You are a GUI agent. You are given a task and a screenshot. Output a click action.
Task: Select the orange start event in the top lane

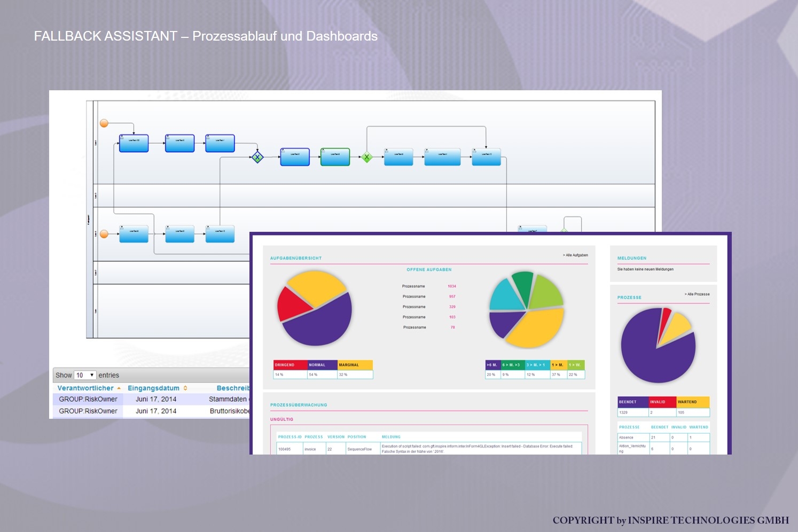[104, 123]
